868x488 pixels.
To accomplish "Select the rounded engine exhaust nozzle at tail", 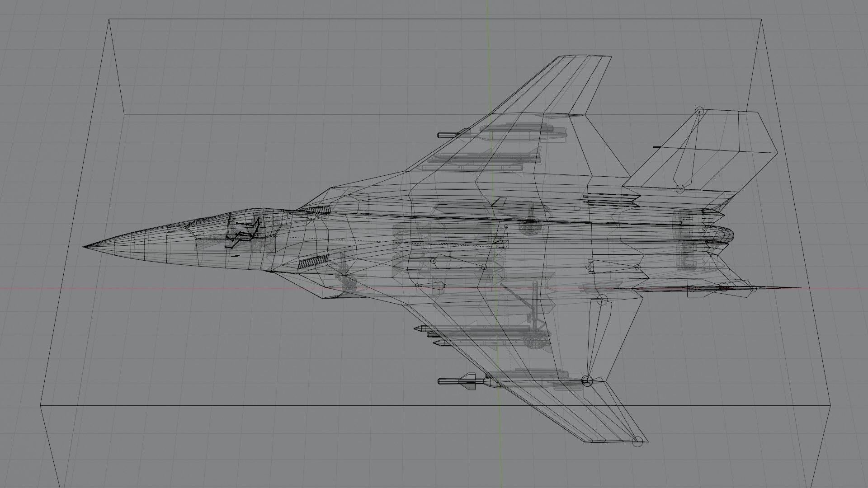I will [x=723, y=234].
